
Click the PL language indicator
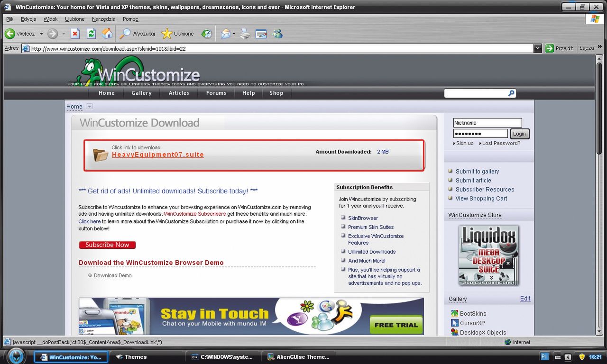pos(544,357)
